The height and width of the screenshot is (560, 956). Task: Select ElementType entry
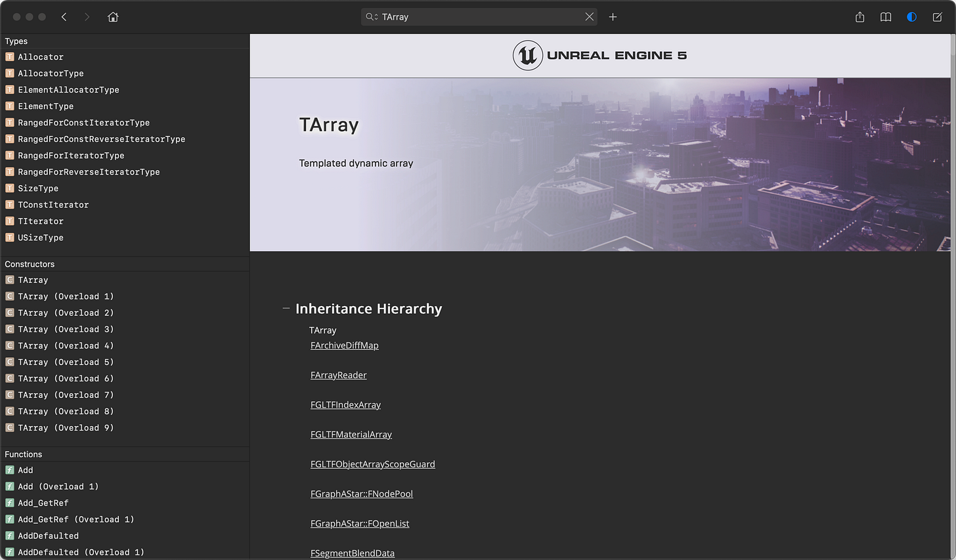125,106
